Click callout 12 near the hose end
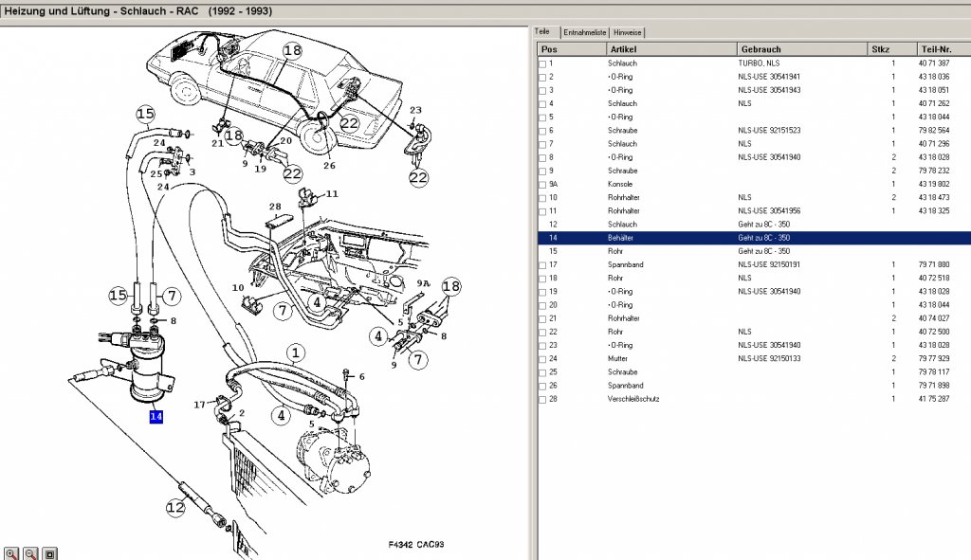 pyautogui.click(x=175, y=507)
